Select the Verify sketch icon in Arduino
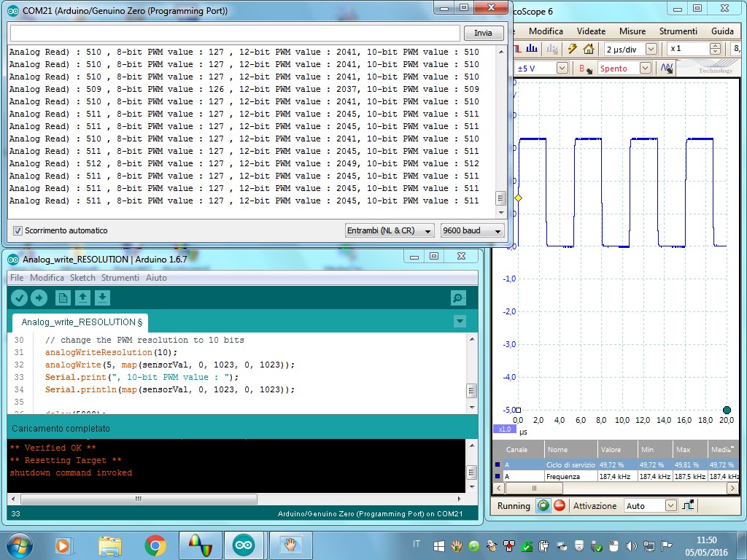This screenshot has height=560, width=747. pyautogui.click(x=20, y=297)
